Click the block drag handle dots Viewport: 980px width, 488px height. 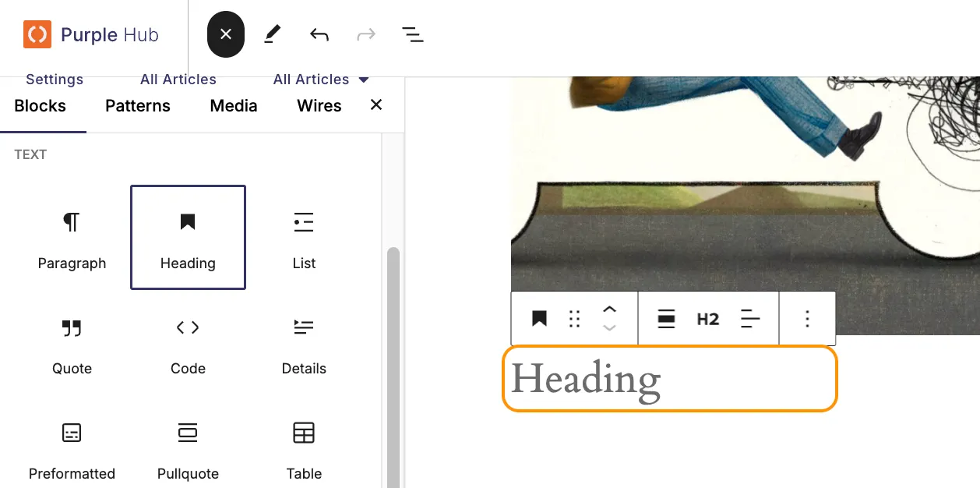click(575, 319)
